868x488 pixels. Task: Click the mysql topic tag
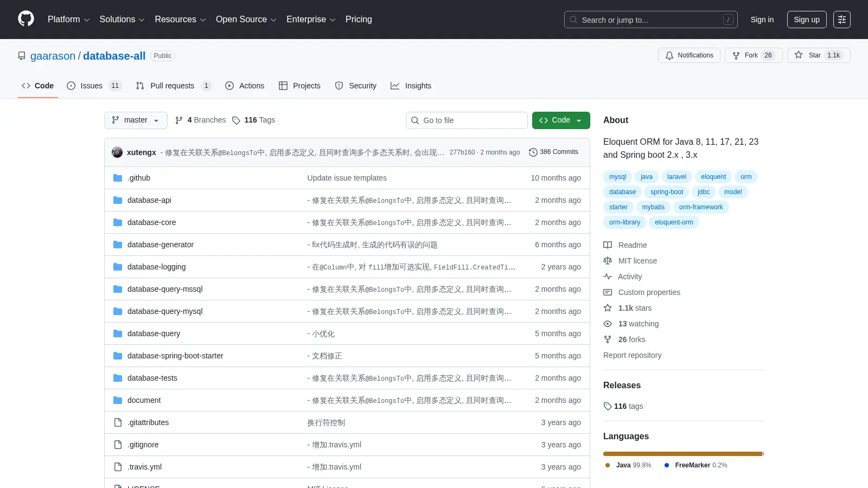click(617, 177)
